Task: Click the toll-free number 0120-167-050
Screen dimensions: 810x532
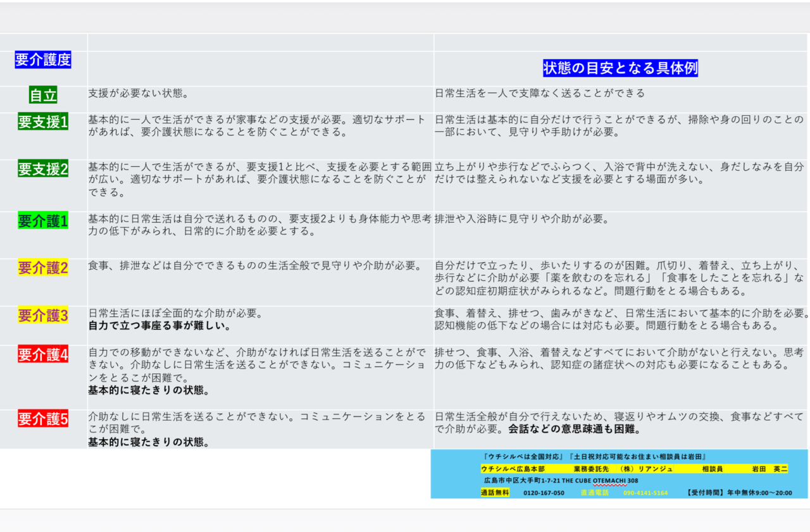Action: coord(544,493)
